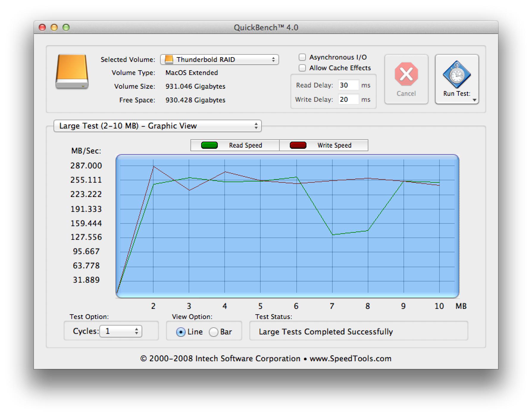Open the Selected Volume dropdown

click(220, 60)
